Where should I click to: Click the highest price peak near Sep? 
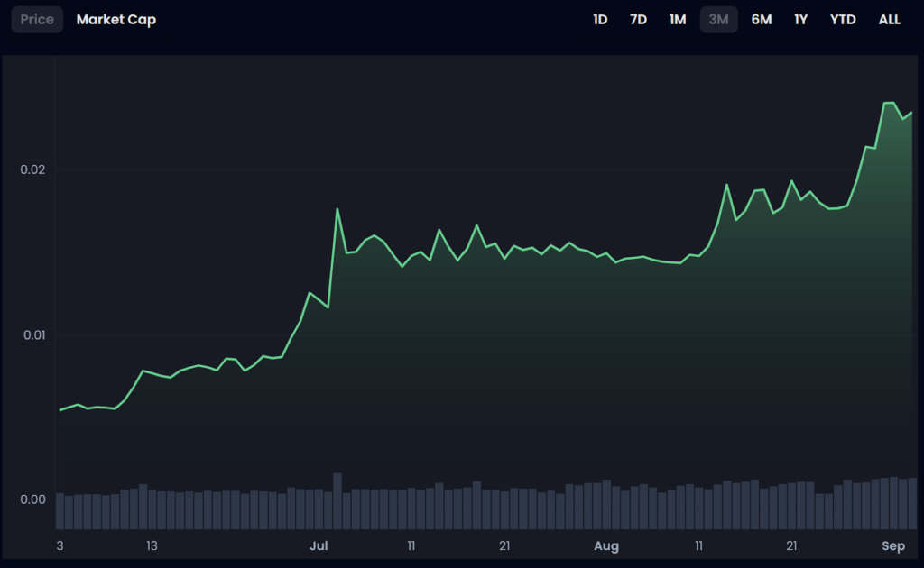(889, 103)
